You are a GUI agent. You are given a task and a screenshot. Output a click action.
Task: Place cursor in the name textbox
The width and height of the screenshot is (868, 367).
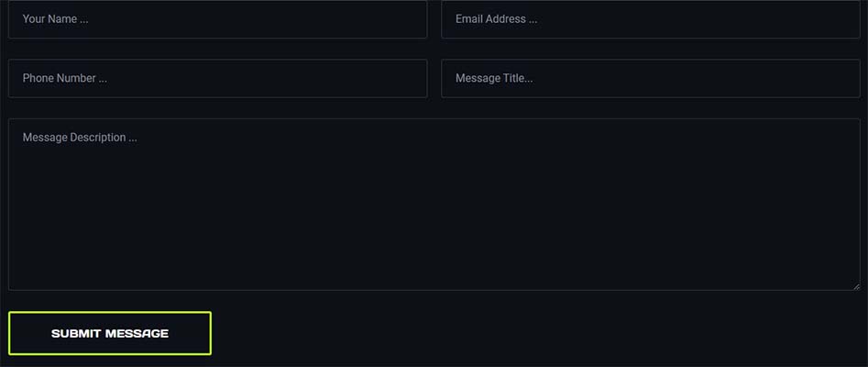click(x=217, y=19)
